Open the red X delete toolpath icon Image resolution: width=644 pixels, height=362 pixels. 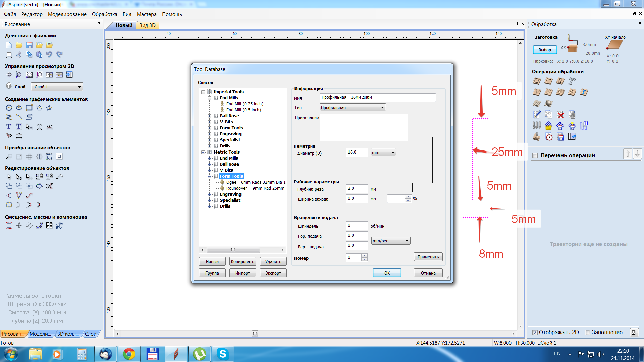pos(560,115)
